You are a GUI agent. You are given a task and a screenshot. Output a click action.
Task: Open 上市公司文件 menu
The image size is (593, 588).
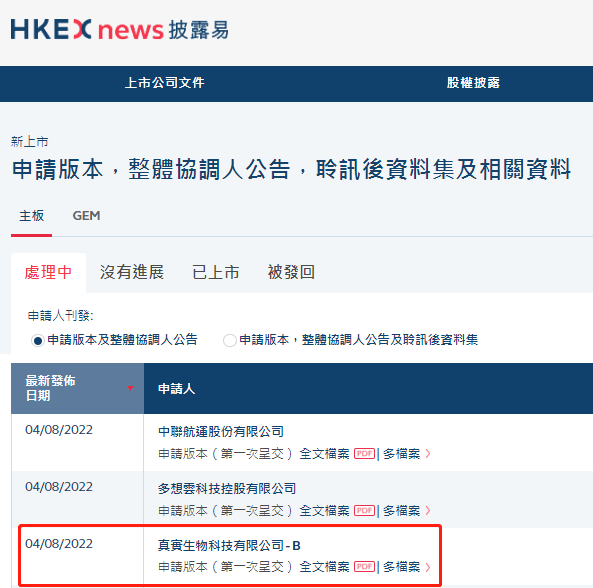[x=165, y=83]
